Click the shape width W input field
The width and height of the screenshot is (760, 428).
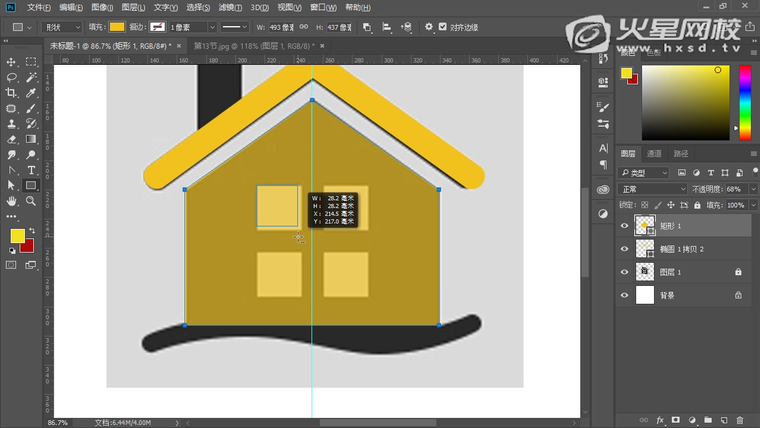(283, 27)
